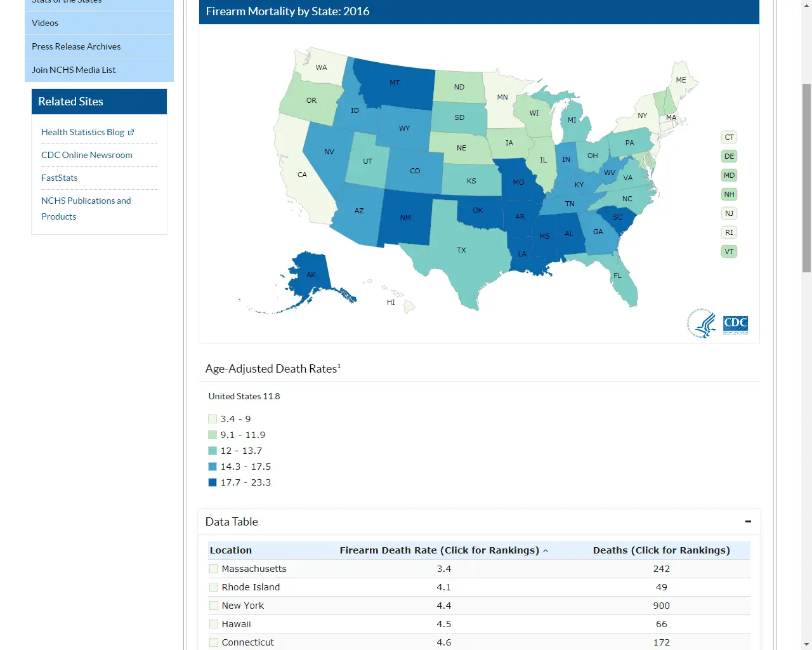Select the DE state box beside map
This screenshot has width=812, height=650.
click(729, 156)
